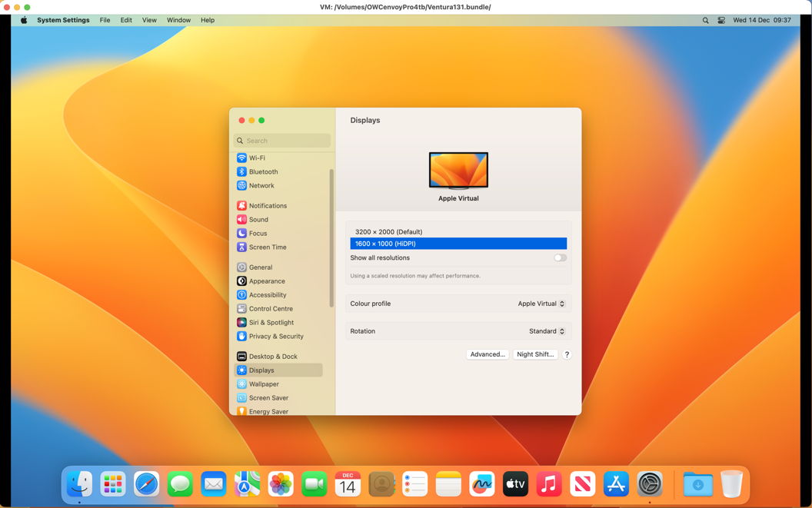The width and height of the screenshot is (812, 508).
Task: Open Screen Time preferences
Action: (268, 247)
